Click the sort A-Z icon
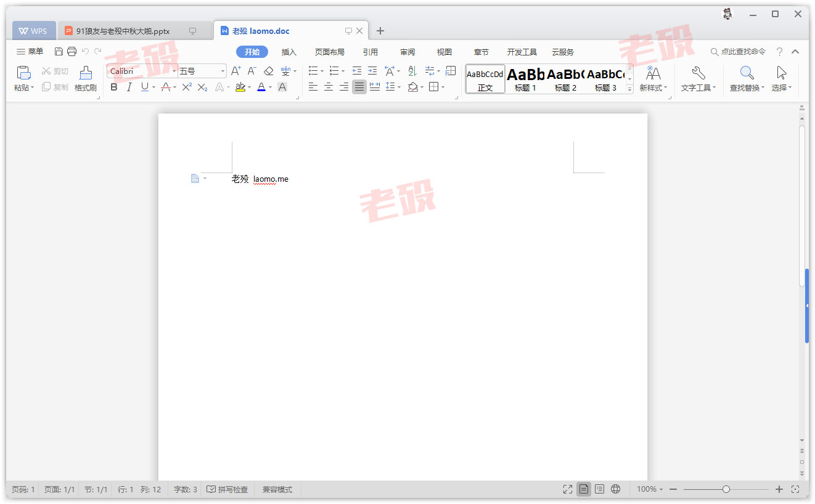 click(x=412, y=71)
